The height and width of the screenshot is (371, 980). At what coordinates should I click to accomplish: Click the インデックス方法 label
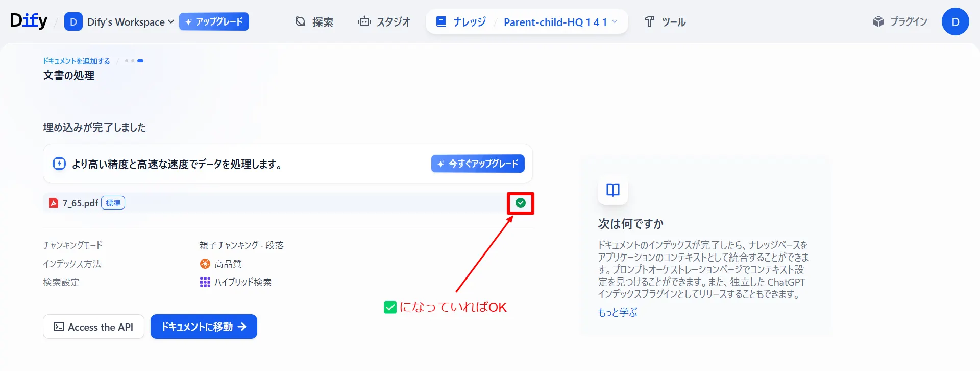pos(72,264)
